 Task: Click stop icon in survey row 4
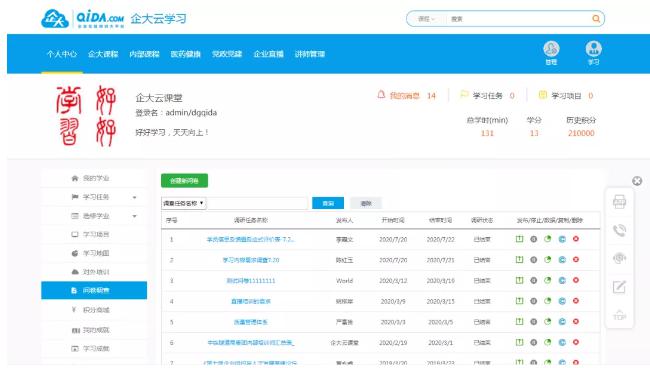(x=534, y=301)
